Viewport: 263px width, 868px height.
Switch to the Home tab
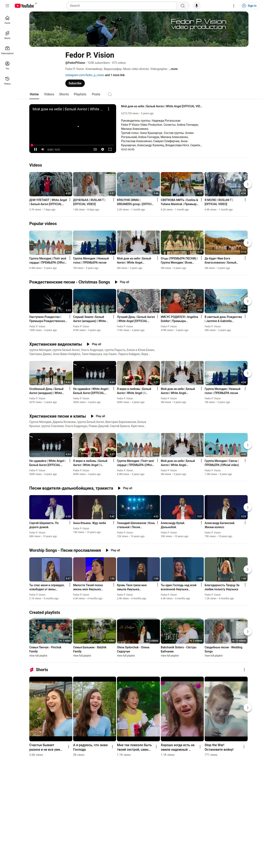(x=34, y=94)
